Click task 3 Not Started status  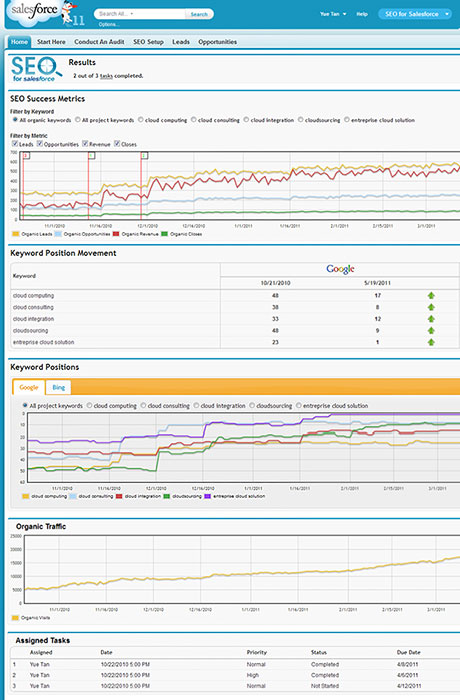coord(325,686)
